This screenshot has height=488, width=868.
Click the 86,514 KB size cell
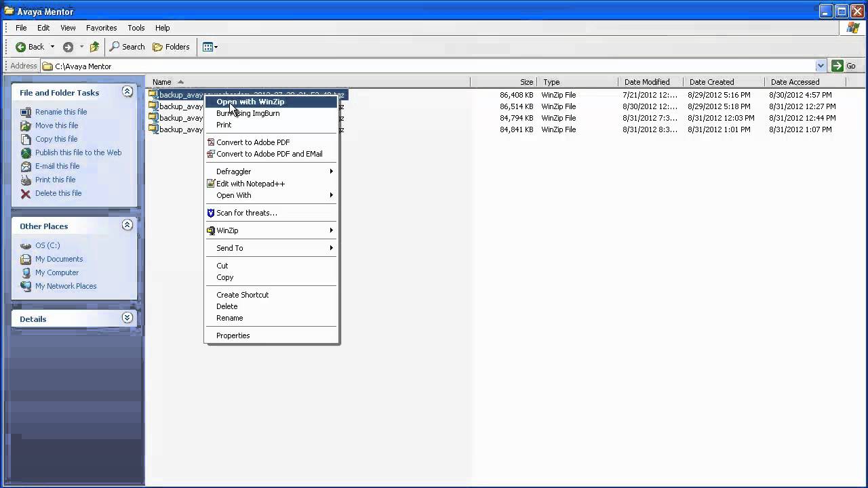click(516, 106)
